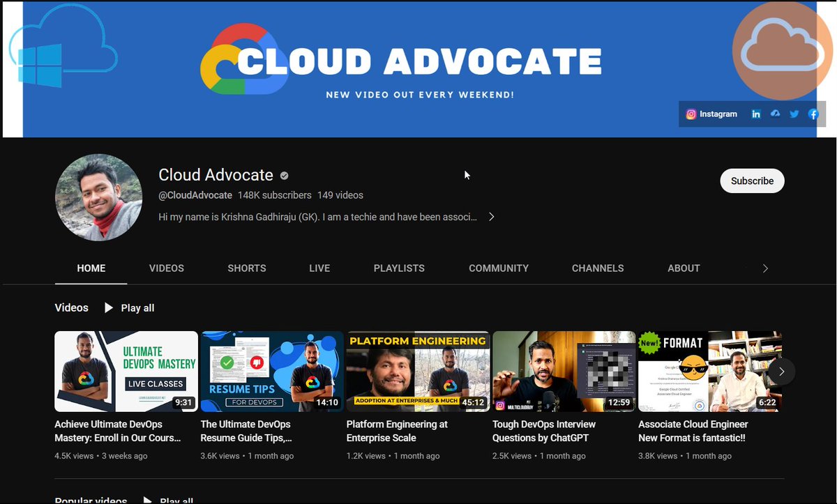Click the Videos section heading
Screen dimensions: 837x504
tap(72, 307)
